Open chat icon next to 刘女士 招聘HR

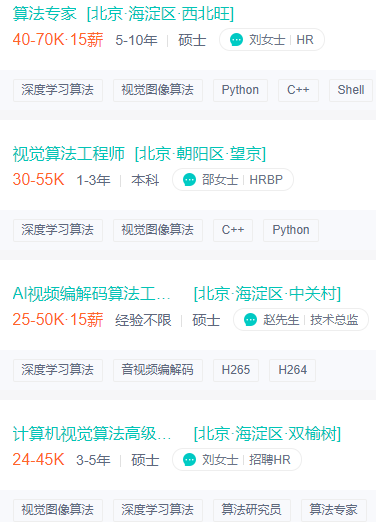click(189, 460)
